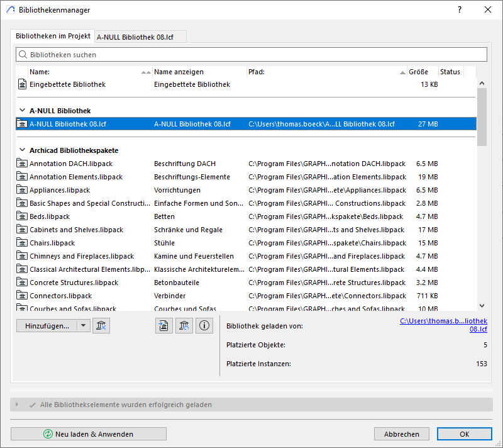The image size is (503, 448).
Task: Sort by Name column sort arrows
Action: [146, 72]
